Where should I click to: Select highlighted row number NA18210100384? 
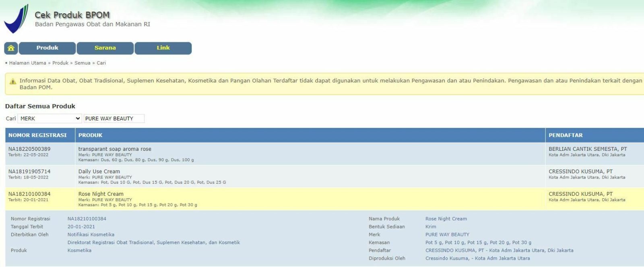29,194
